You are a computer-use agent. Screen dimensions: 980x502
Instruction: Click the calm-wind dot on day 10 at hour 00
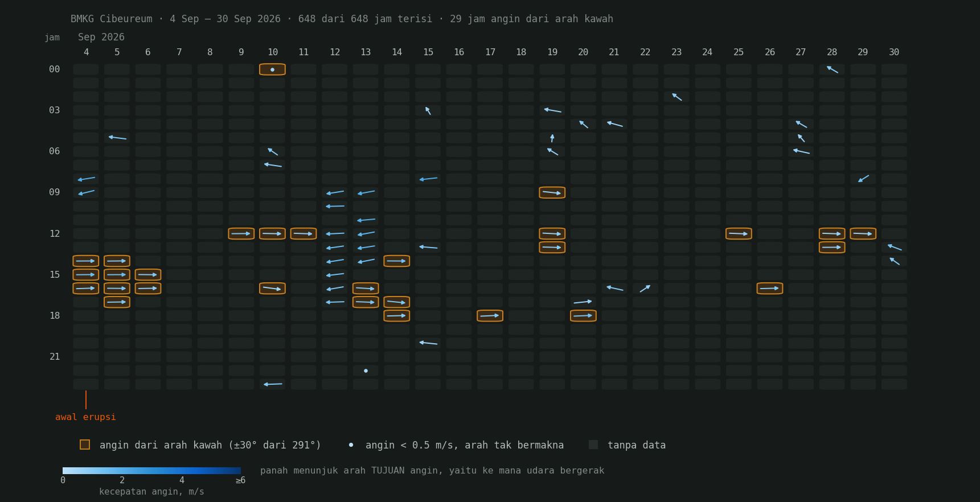click(x=272, y=69)
